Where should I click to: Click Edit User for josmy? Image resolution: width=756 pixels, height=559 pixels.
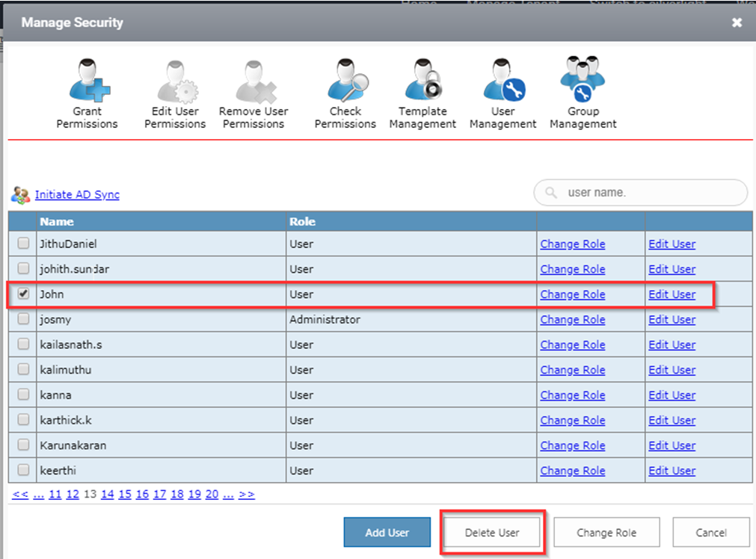point(672,320)
